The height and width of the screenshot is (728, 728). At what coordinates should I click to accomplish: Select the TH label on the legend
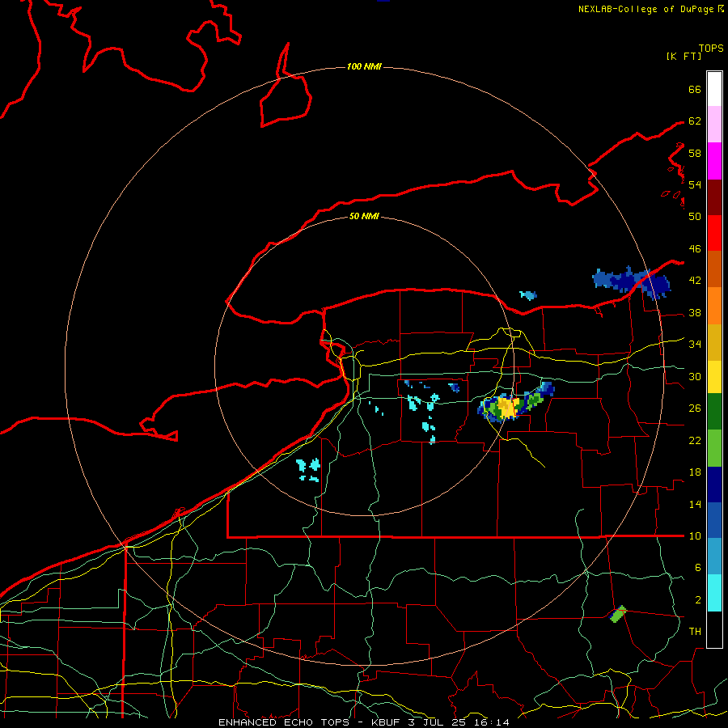[695, 632]
